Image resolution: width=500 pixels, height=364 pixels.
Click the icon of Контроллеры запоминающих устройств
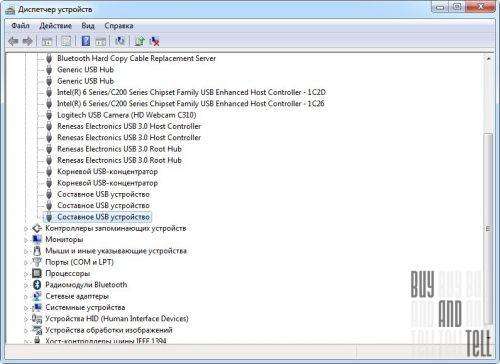click(x=37, y=228)
